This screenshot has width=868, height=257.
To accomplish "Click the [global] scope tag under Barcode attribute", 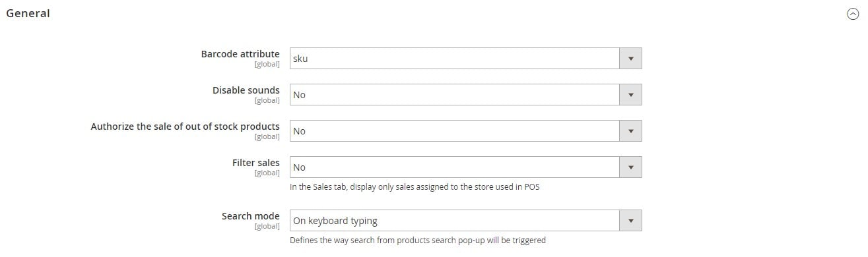I will pyautogui.click(x=267, y=65).
